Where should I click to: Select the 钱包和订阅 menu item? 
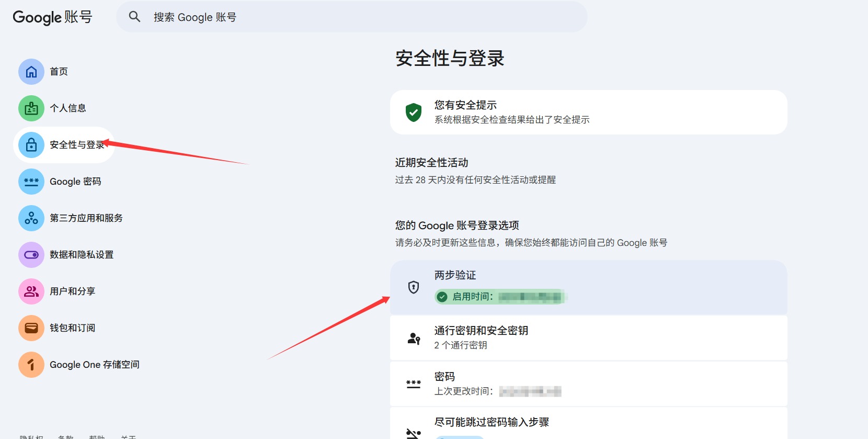pyautogui.click(x=73, y=328)
